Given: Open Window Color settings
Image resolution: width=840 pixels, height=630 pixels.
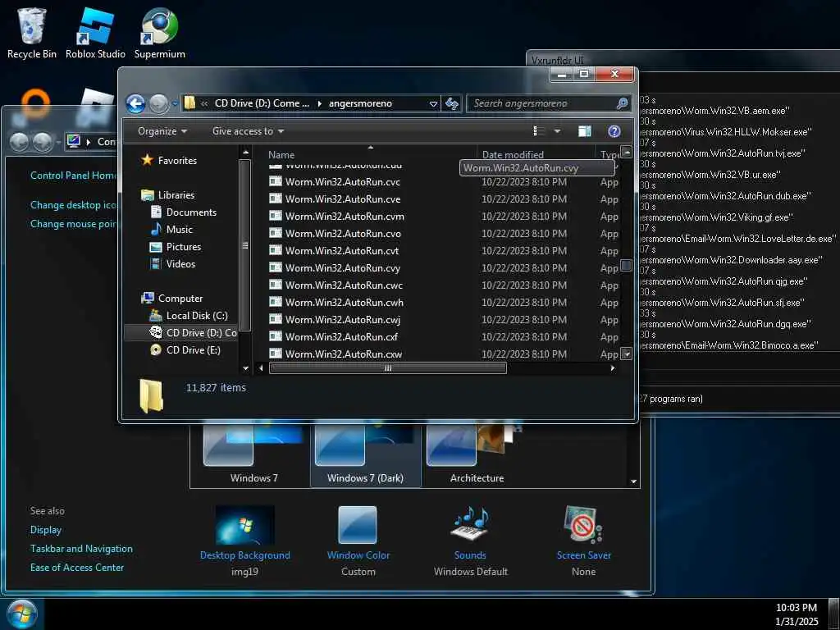Looking at the screenshot, I should click(x=358, y=541).
